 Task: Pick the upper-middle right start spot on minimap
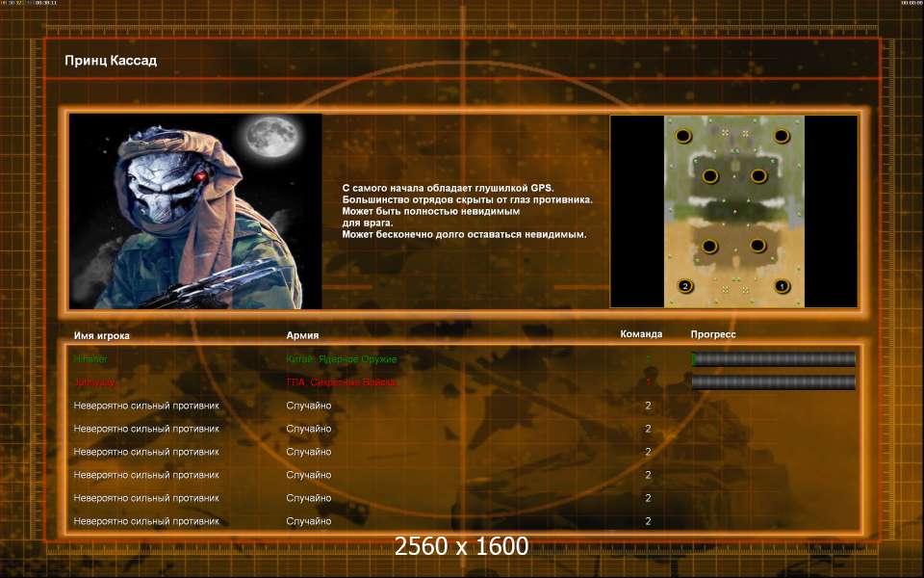(758, 175)
